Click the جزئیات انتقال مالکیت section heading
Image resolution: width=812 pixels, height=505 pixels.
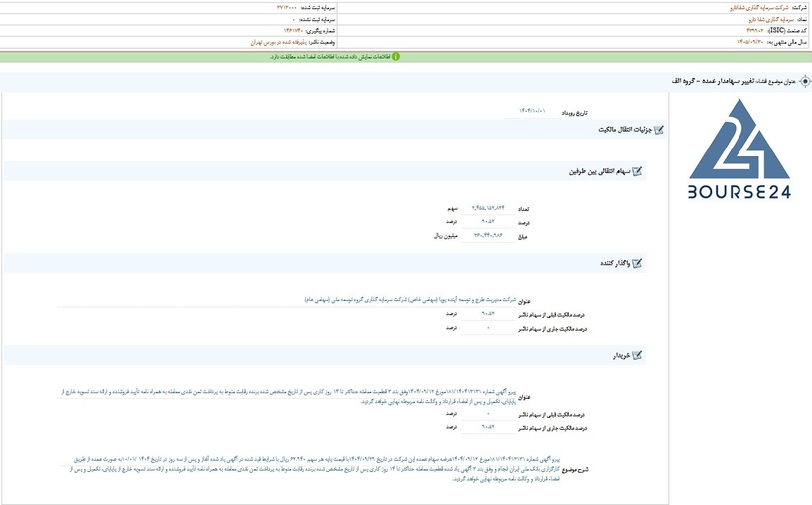(x=625, y=129)
